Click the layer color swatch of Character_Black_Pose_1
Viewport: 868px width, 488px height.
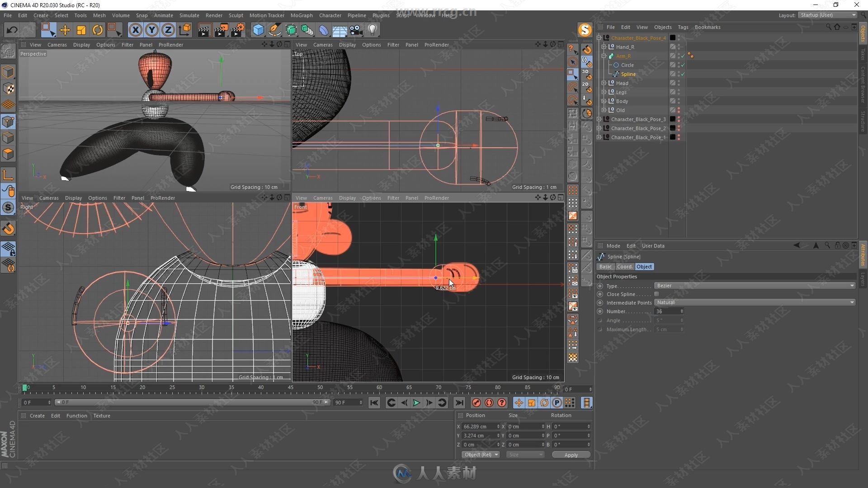tap(673, 137)
